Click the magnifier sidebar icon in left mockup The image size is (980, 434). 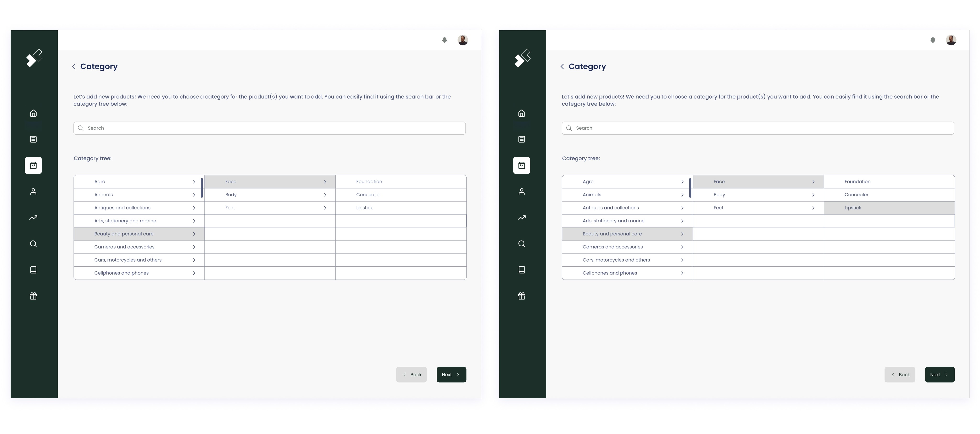tap(33, 244)
